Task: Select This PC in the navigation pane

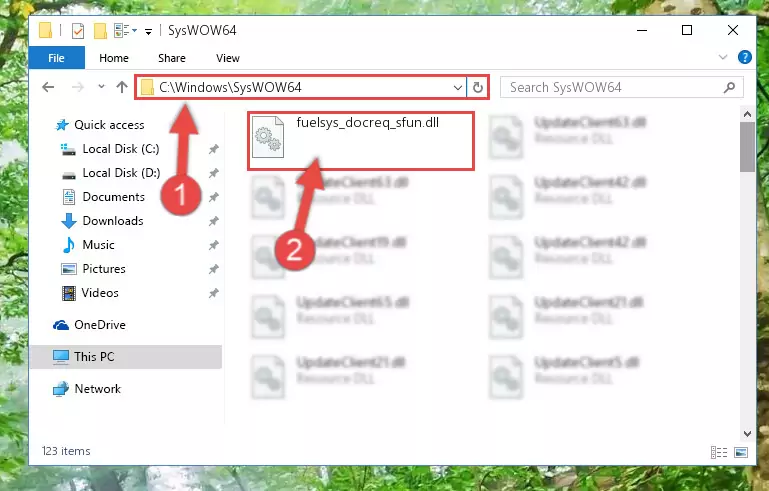Action: pyautogui.click(x=126, y=357)
